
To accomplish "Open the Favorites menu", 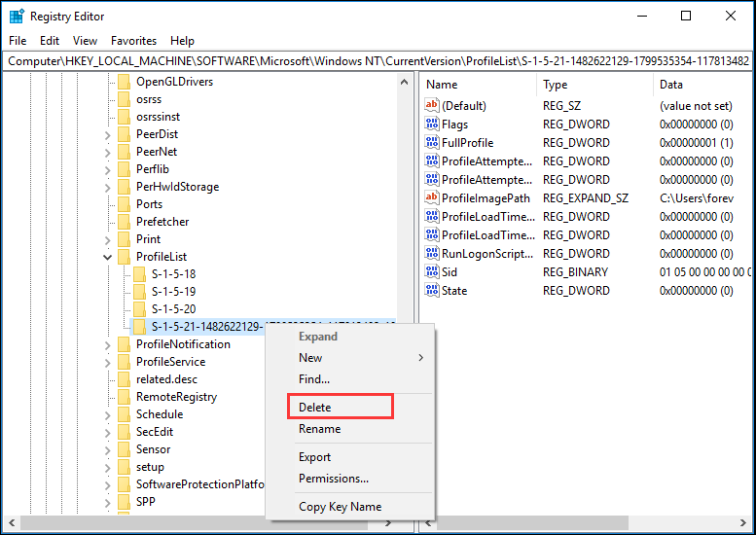I will pos(133,41).
